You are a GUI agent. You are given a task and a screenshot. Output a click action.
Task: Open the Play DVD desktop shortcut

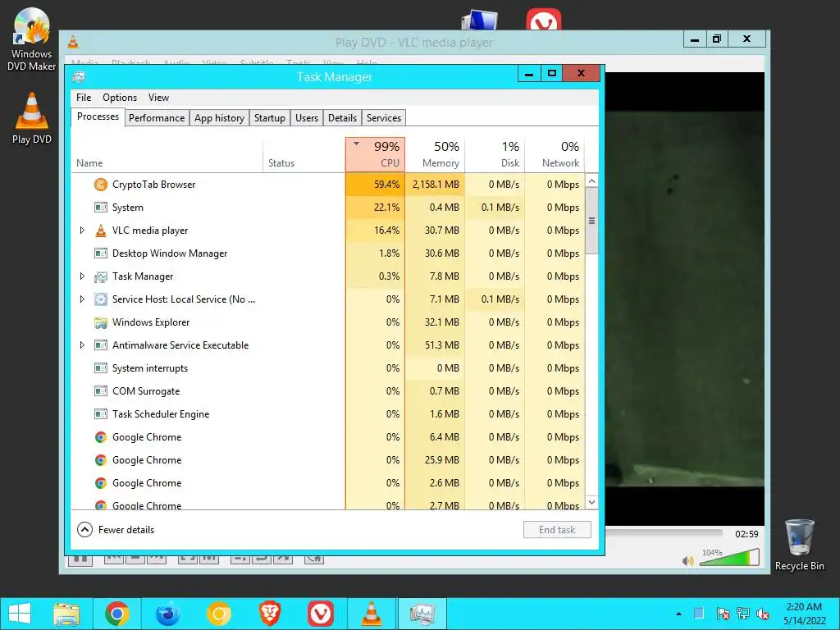pyautogui.click(x=32, y=118)
